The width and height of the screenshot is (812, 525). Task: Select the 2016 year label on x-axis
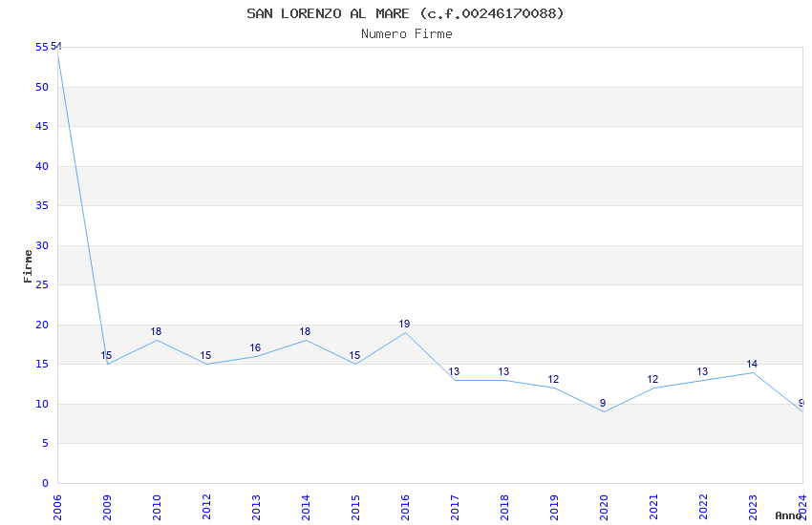(x=405, y=506)
